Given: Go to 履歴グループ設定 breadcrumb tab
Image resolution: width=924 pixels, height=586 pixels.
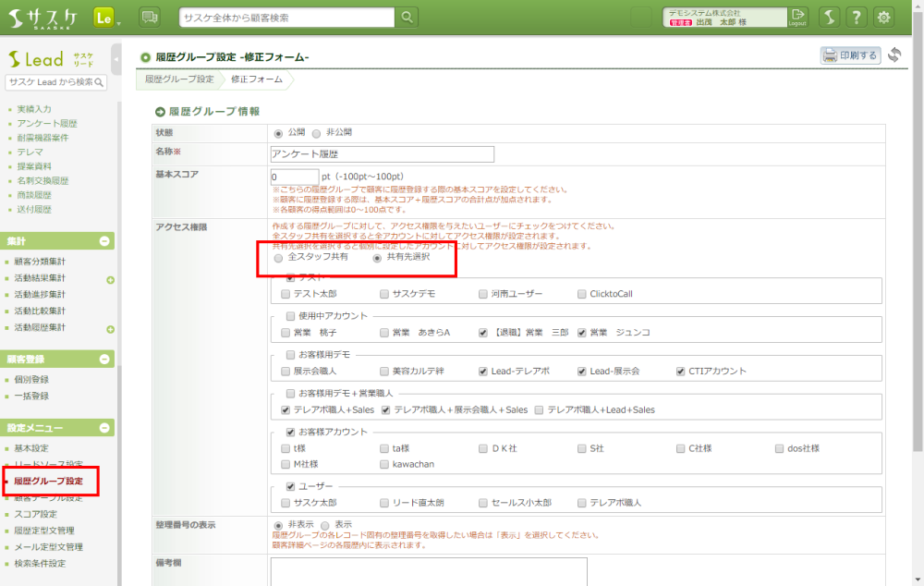Looking at the screenshot, I should pyautogui.click(x=179, y=79).
